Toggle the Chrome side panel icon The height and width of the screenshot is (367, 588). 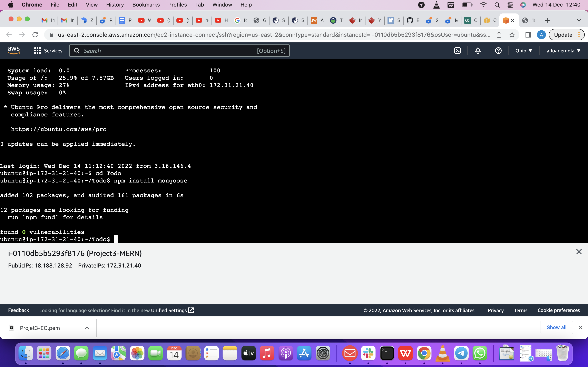point(528,35)
